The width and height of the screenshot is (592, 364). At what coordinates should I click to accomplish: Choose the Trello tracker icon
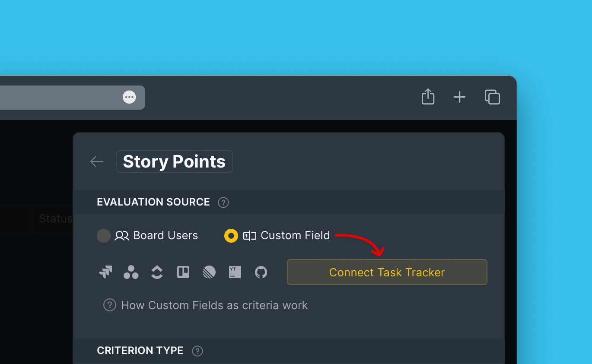pyautogui.click(x=183, y=272)
